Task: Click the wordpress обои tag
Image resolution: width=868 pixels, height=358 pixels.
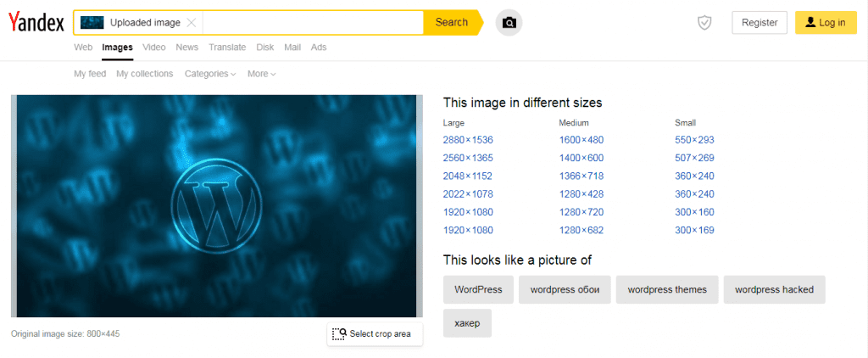Action: [x=565, y=289]
